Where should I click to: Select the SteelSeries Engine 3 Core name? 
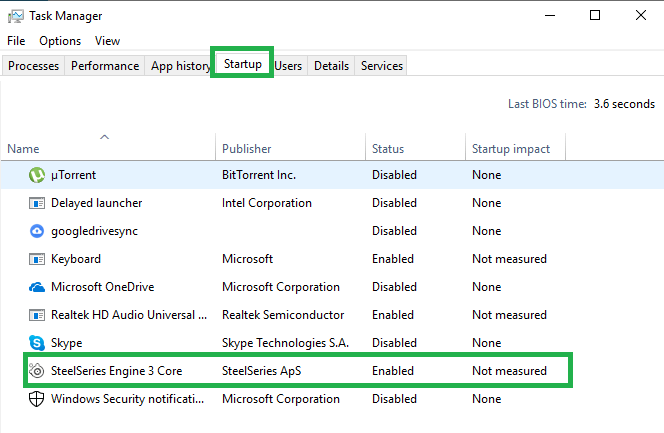[116, 371]
